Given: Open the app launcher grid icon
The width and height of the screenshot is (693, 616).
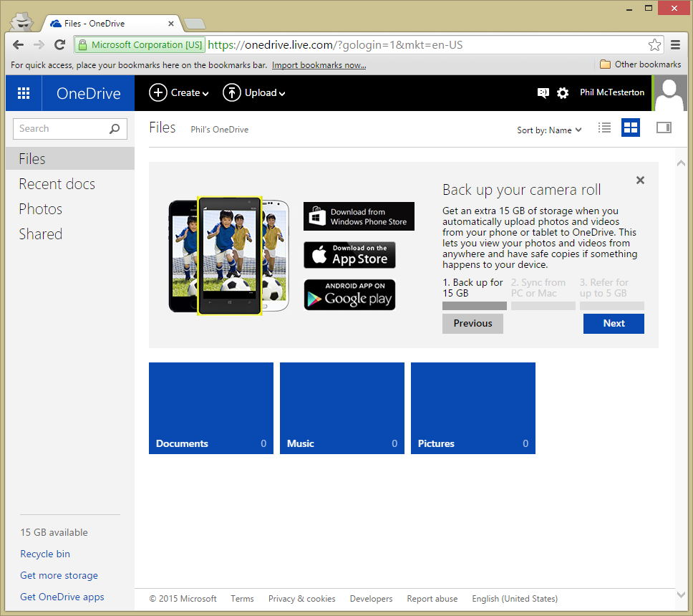Looking at the screenshot, I should click(x=24, y=93).
